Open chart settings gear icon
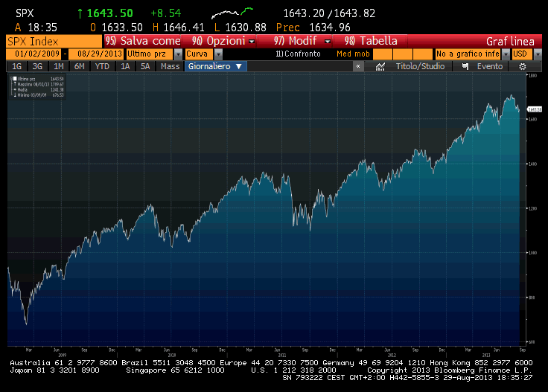 pos(522,66)
